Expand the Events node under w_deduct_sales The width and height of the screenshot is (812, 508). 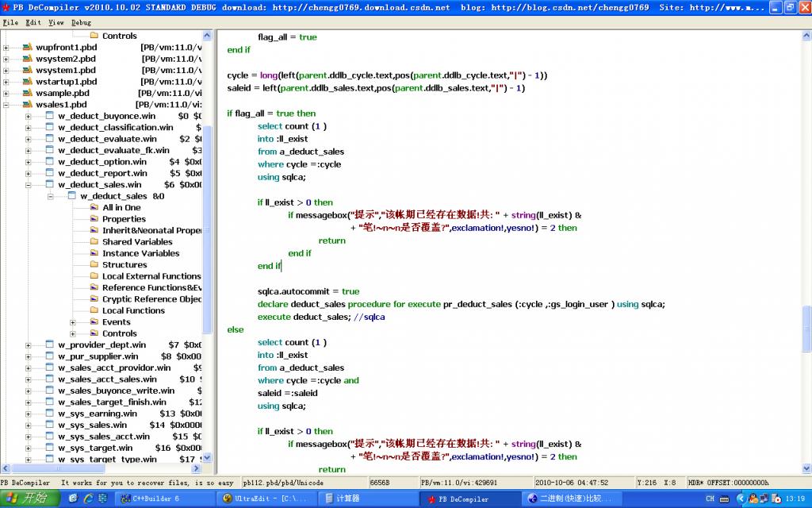pyautogui.click(x=71, y=321)
